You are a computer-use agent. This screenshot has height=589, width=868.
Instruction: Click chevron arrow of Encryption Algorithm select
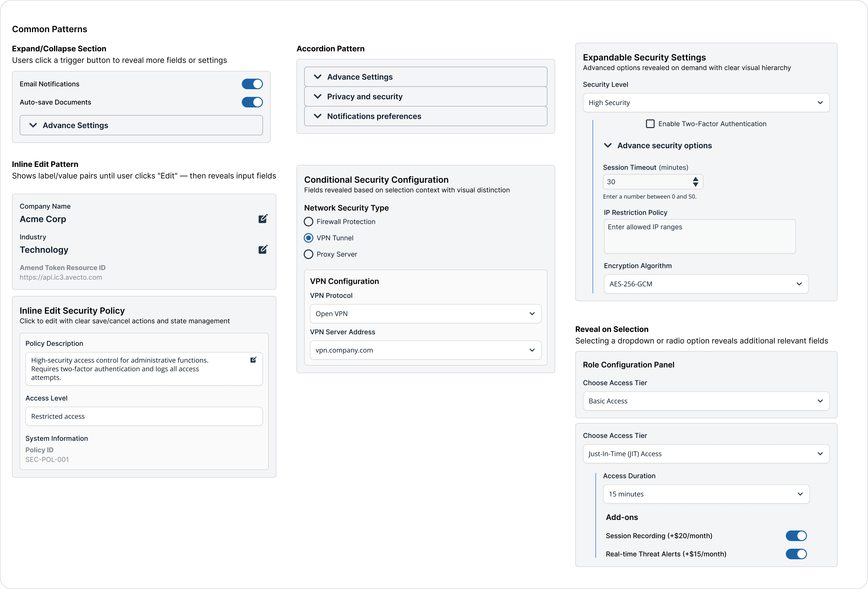pos(799,284)
